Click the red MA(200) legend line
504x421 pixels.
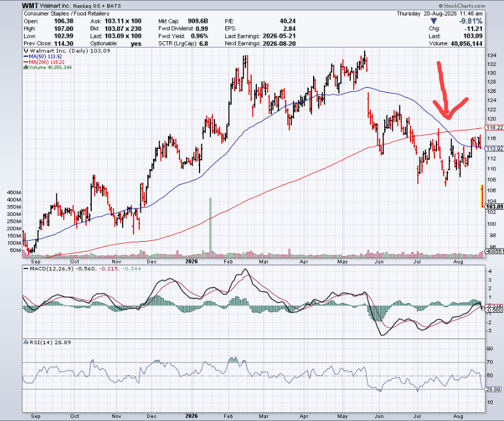pyautogui.click(x=26, y=62)
